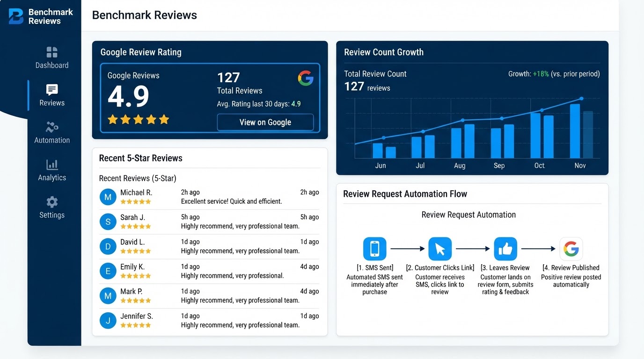644x359 pixels.
Task: Click the Review Published Google icon
Action: click(x=571, y=249)
